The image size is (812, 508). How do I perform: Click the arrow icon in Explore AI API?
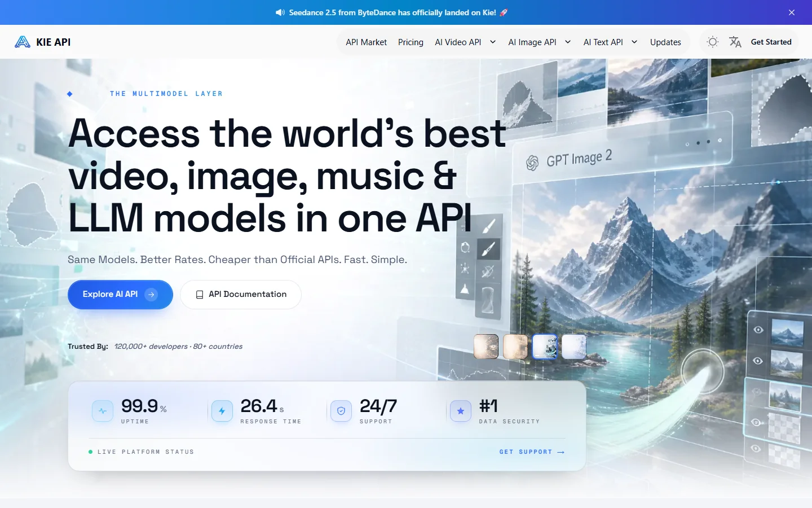click(151, 295)
